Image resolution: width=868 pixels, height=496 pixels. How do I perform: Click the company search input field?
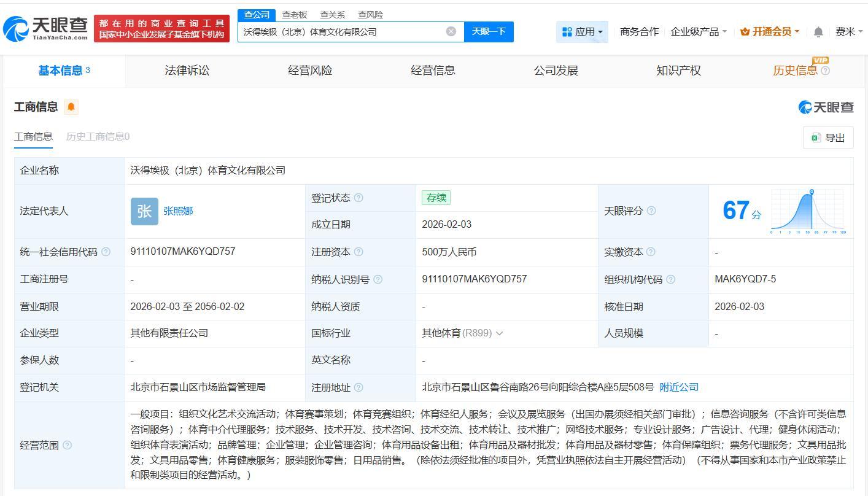pos(341,31)
